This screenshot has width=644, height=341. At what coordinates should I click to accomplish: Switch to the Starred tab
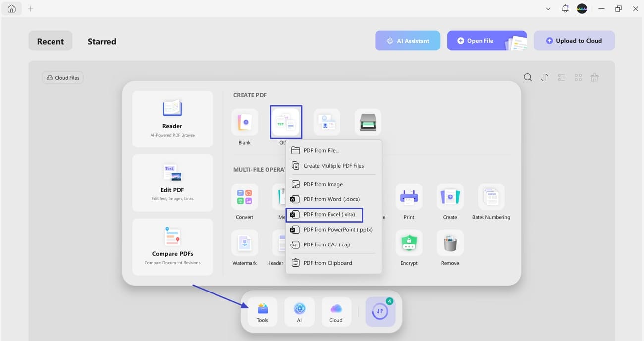tap(102, 41)
